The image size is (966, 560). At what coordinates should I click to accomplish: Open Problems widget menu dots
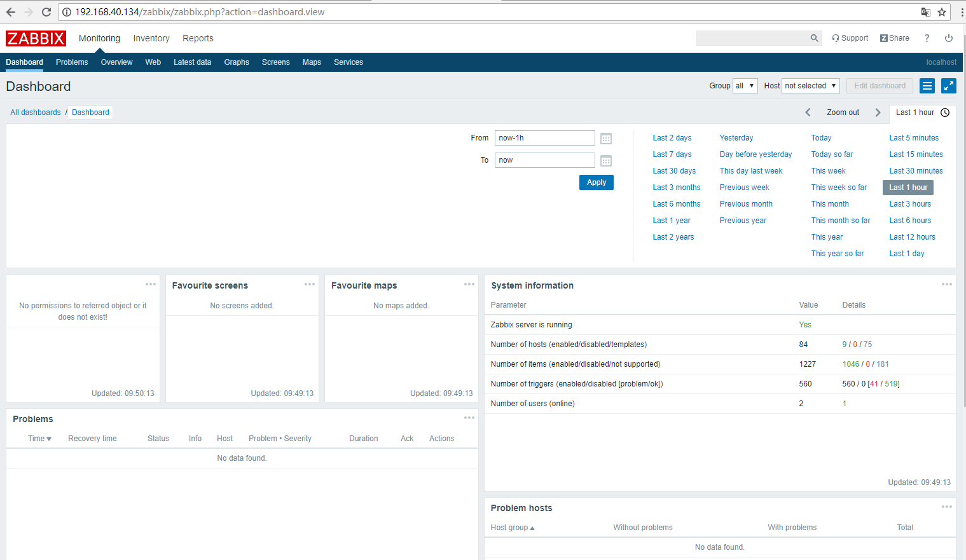(x=469, y=418)
